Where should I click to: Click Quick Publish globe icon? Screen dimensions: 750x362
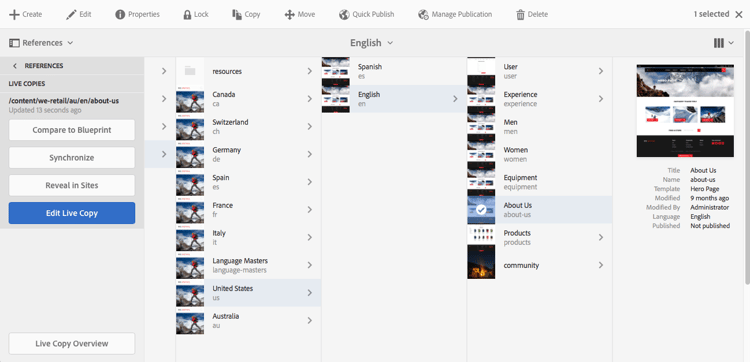click(344, 14)
